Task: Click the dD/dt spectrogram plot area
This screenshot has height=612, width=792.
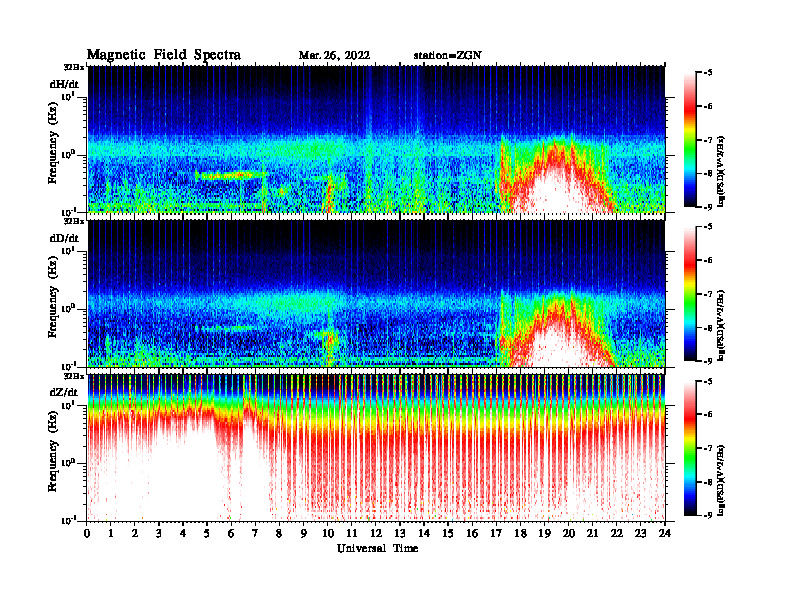Action: [376, 293]
